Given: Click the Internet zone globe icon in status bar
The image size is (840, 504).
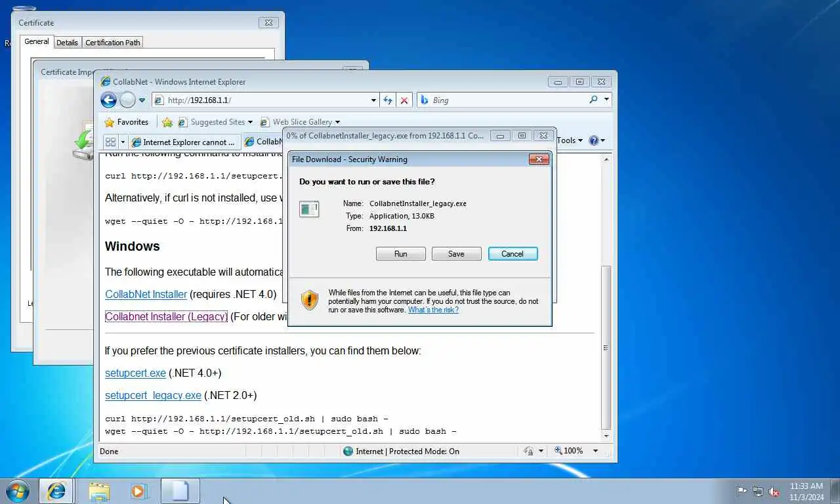Looking at the screenshot, I should point(348,451).
